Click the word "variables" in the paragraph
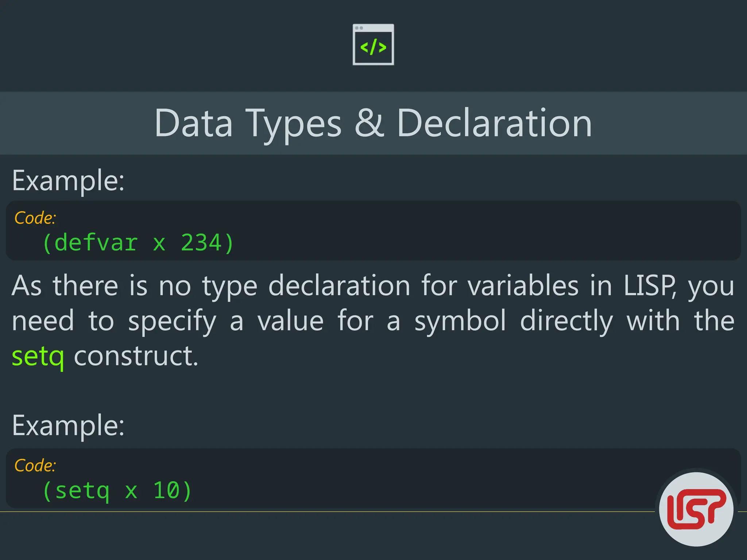Viewport: 747px width, 560px height. (x=523, y=285)
